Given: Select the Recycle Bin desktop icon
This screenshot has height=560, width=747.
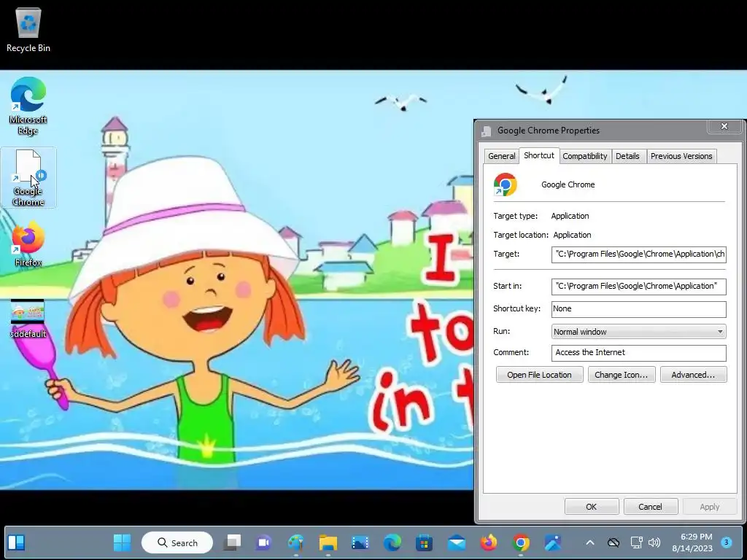Looking at the screenshot, I should (28, 30).
